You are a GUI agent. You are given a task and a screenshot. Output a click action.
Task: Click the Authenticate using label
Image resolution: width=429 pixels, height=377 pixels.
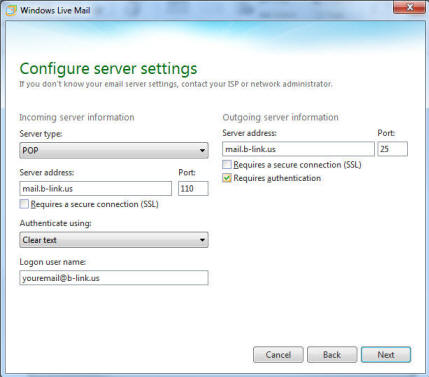55,223
